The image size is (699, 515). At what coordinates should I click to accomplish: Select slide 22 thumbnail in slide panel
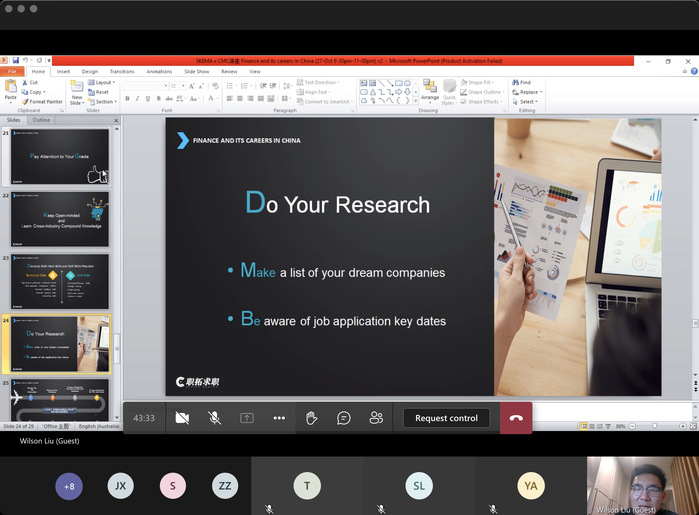click(x=60, y=218)
